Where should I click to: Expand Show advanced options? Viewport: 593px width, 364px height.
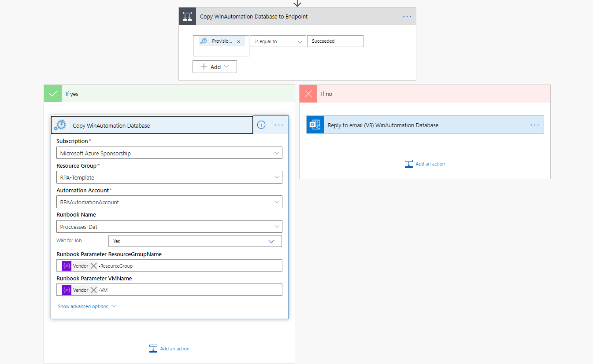87,306
